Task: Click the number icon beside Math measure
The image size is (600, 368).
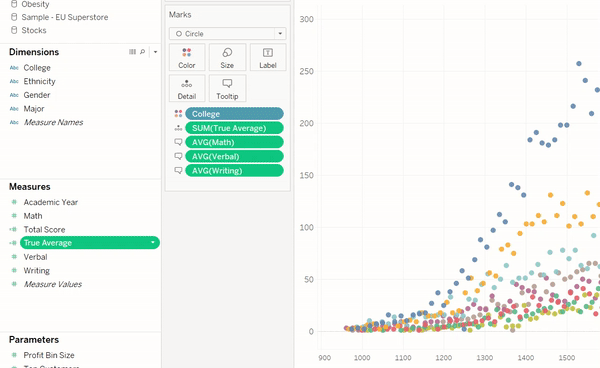Action: pyautogui.click(x=14, y=216)
